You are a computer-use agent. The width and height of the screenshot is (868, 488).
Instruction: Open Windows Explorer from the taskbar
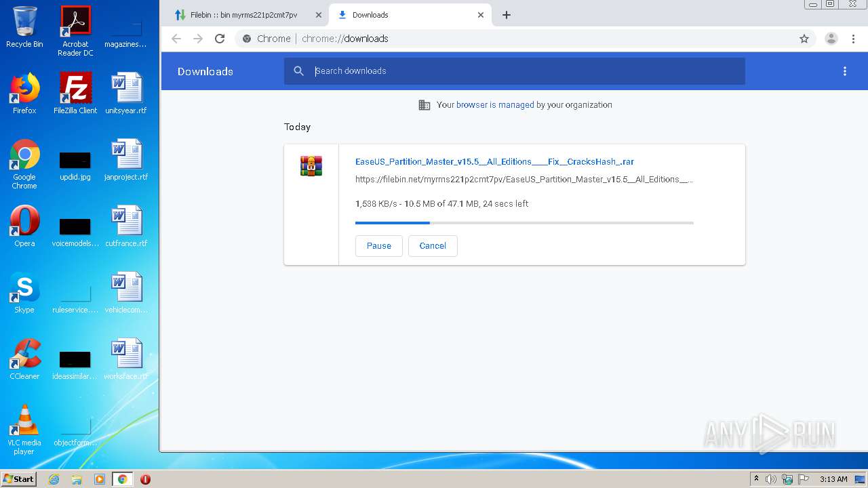pos(77,479)
